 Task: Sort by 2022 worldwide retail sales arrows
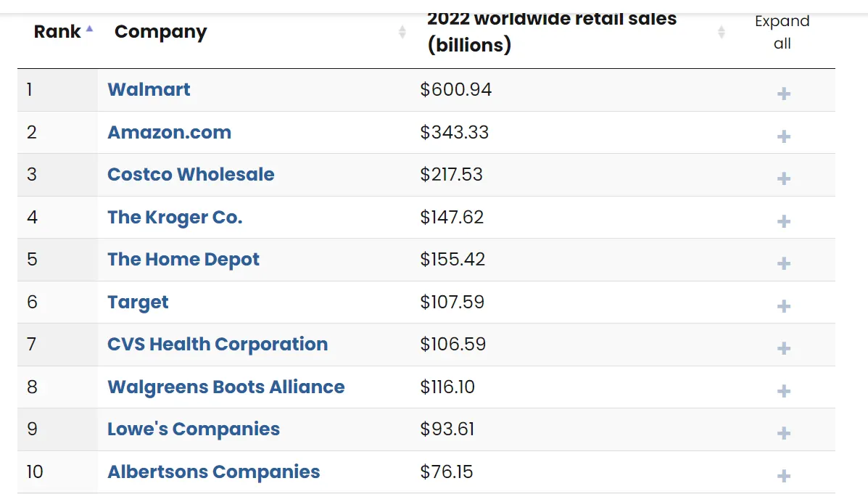(x=721, y=32)
